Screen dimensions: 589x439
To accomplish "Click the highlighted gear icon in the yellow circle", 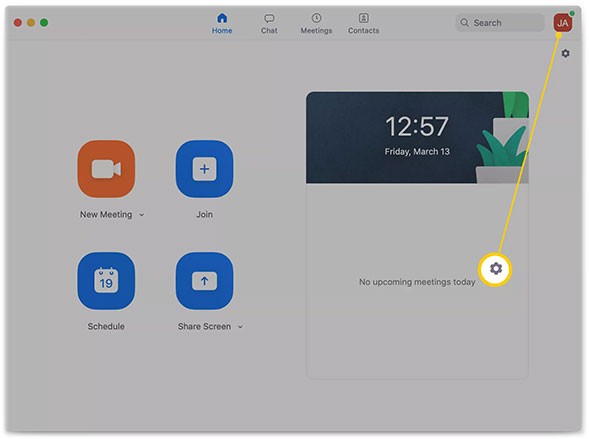I will 496,269.
